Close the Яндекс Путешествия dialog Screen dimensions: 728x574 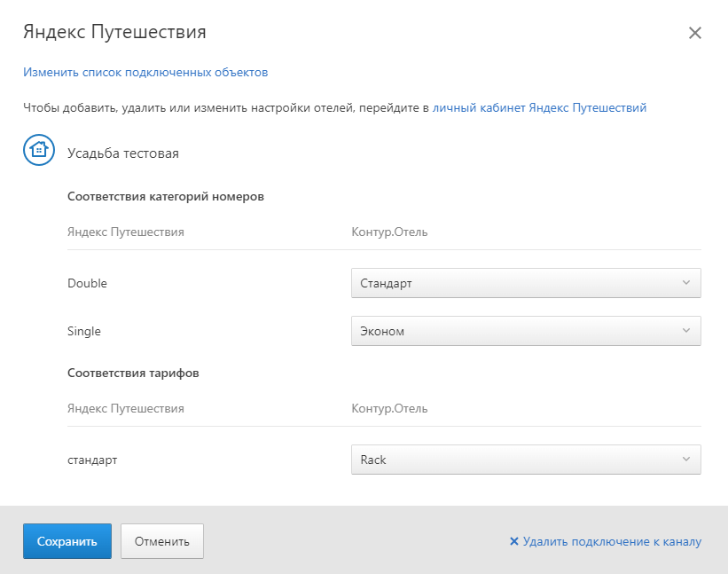click(694, 33)
